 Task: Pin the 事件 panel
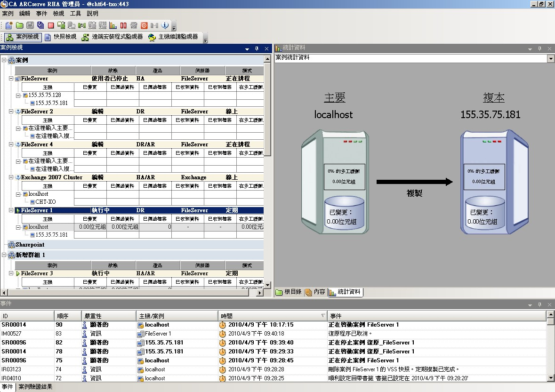tap(539, 304)
